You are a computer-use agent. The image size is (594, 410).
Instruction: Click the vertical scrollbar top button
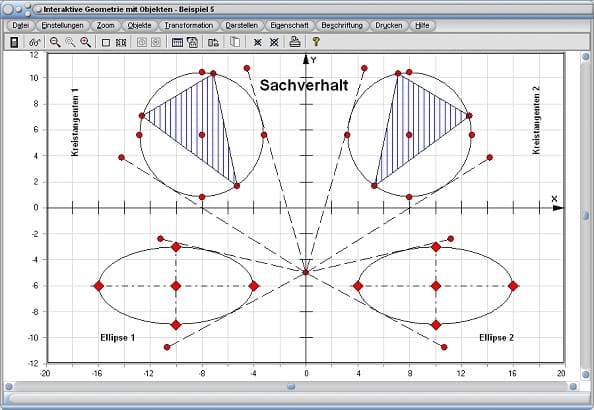pos(586,56)
